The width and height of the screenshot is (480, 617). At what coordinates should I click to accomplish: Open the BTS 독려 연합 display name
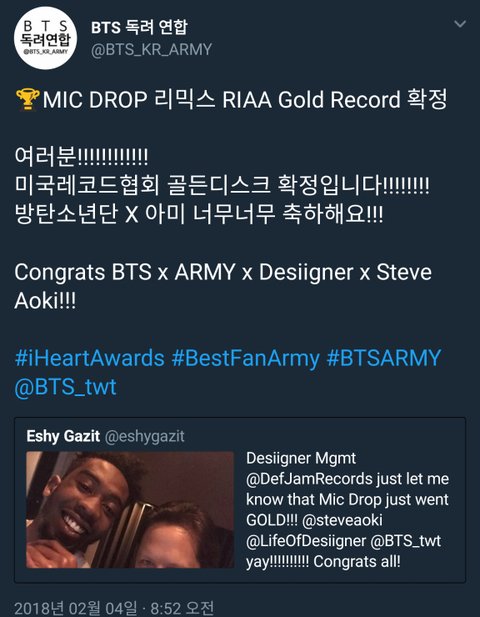coord(139,28)
